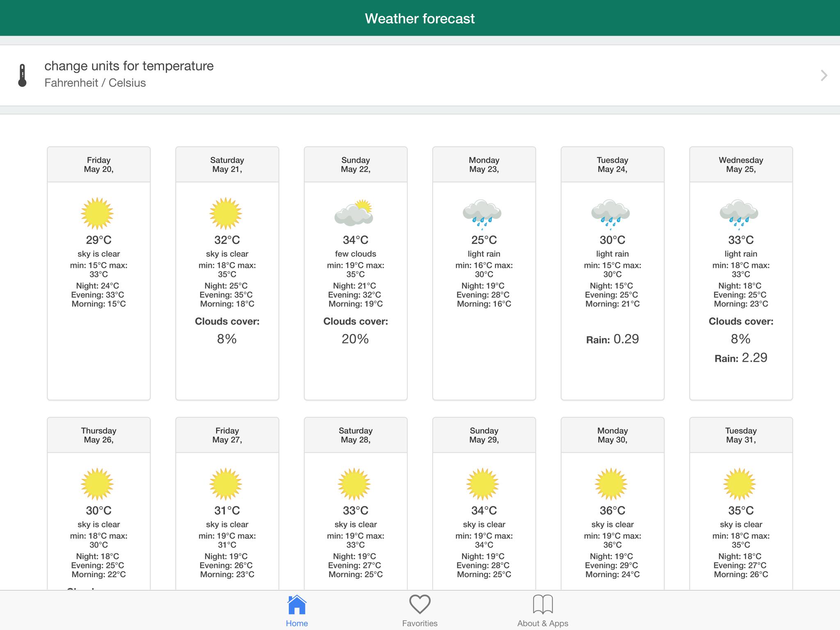840x630 pixels.
Task: Select Wednesday May 25 card header
Action: click(x=741, y=164)
